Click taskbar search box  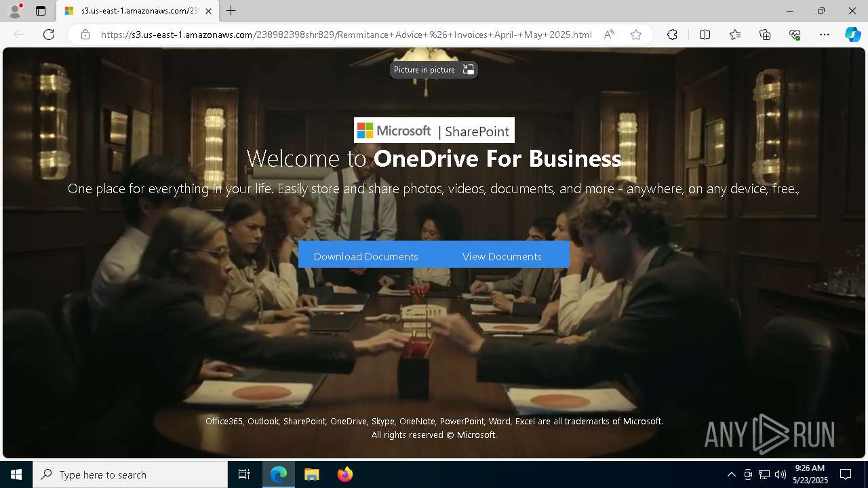[x=130, y=474]
